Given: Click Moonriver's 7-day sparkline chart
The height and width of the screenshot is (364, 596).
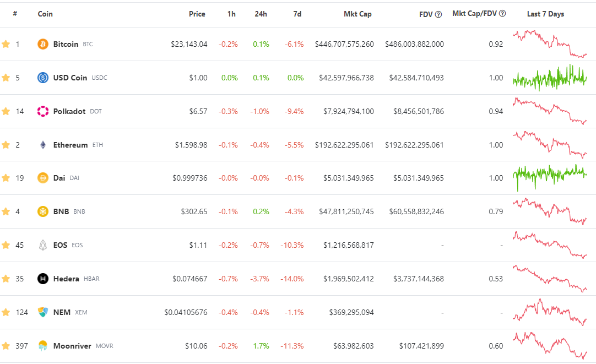Looking at the screenshot, I should coord(550,346).
